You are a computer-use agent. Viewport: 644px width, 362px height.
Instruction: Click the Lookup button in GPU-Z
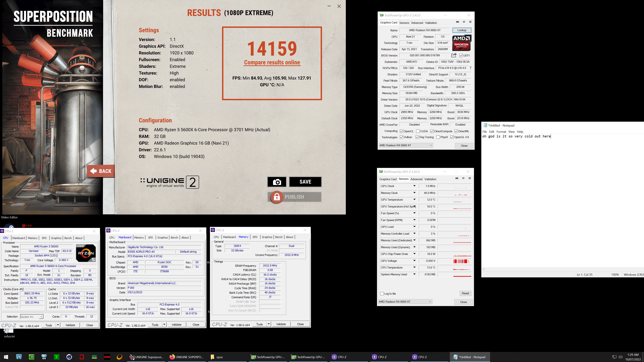click(x=462, y=30)
